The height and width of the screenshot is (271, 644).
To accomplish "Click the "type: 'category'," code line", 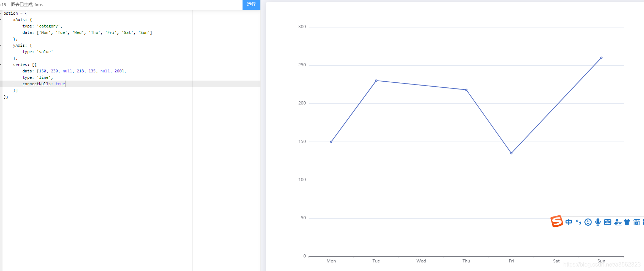I will tap(42, 26).
